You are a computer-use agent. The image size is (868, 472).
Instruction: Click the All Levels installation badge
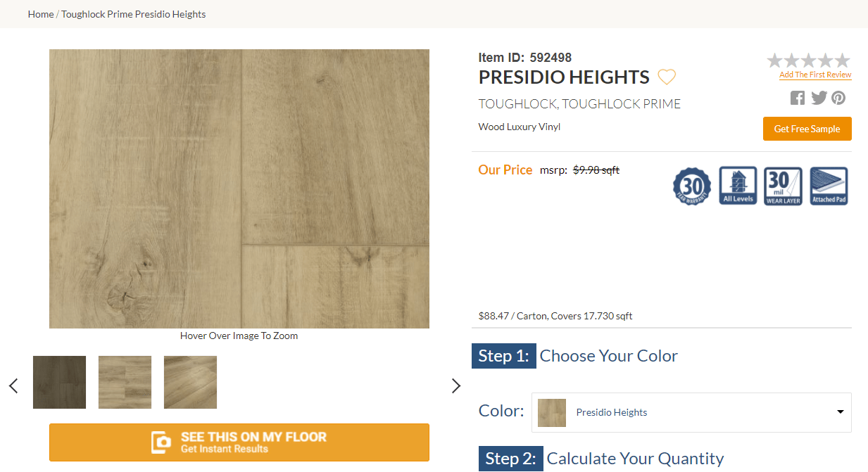(737, 186)
